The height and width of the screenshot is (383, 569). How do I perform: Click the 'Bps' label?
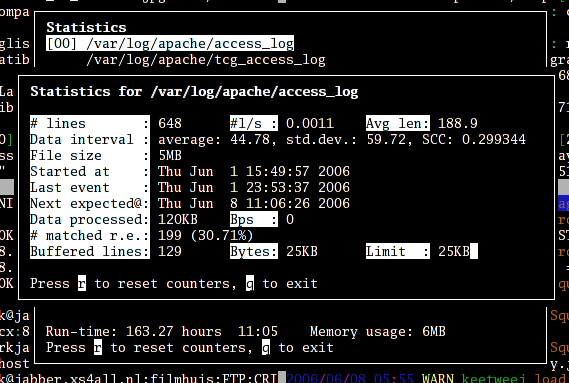click(x=254, y=219)
